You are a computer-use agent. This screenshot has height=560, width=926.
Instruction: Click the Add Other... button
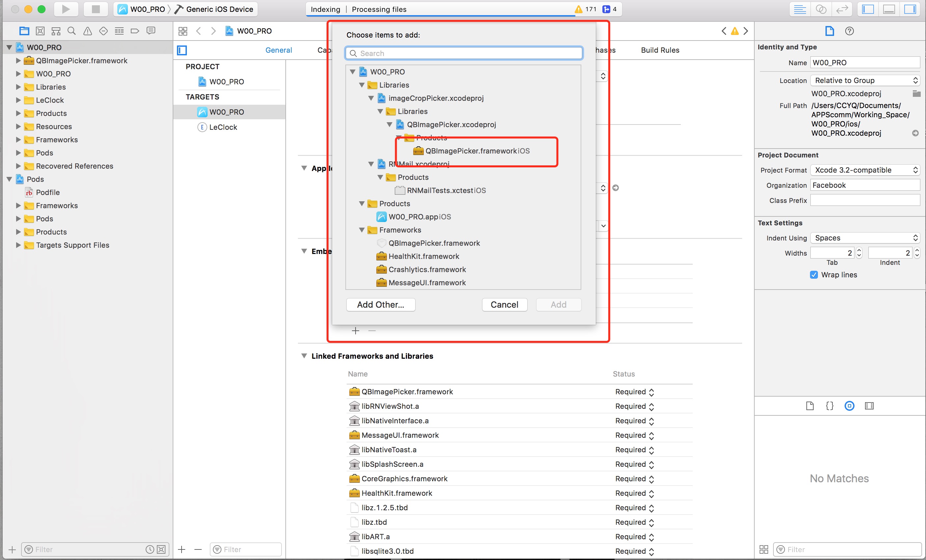pyautogui.click(x=380, y=305)
